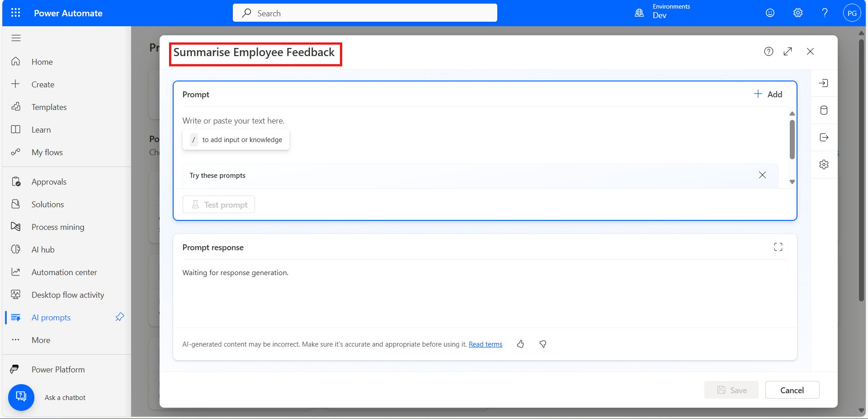This screenshot has width=868, height=419.
Task: Open the Add dropdown in Prompt panel
Action: [x=768, y=94]
